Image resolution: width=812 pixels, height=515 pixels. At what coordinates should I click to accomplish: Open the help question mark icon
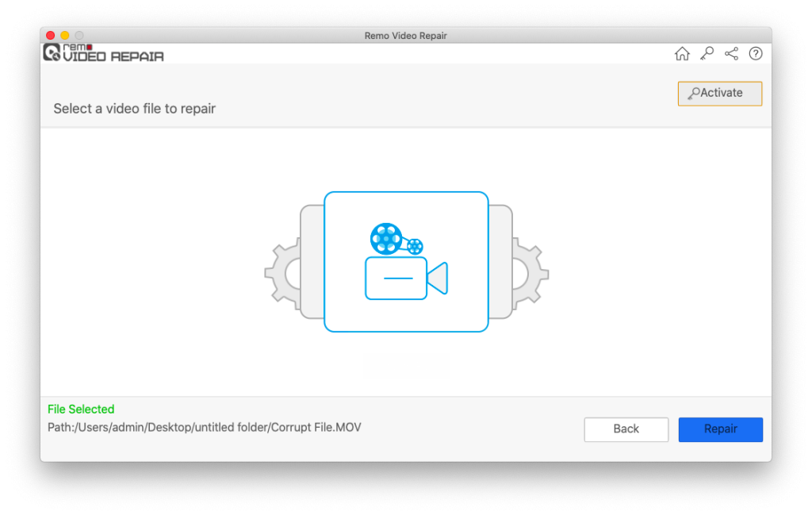click(x=756, y=53)
